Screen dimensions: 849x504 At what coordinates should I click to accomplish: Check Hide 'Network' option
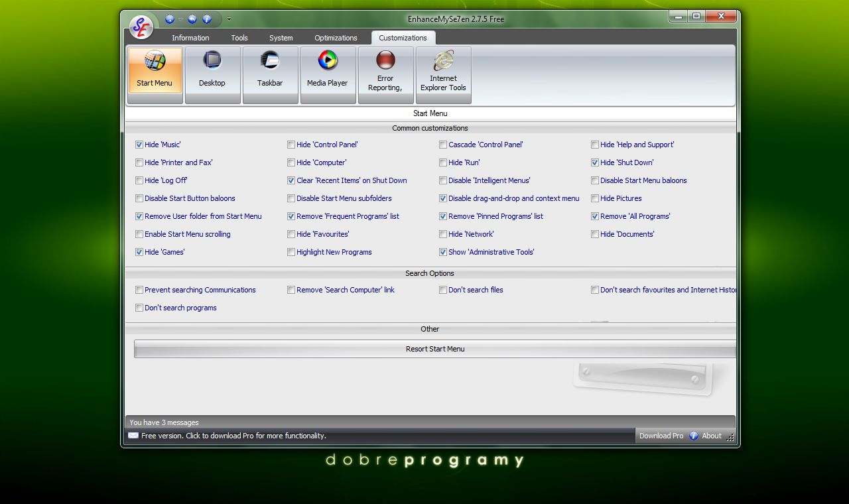pos(443,234)
